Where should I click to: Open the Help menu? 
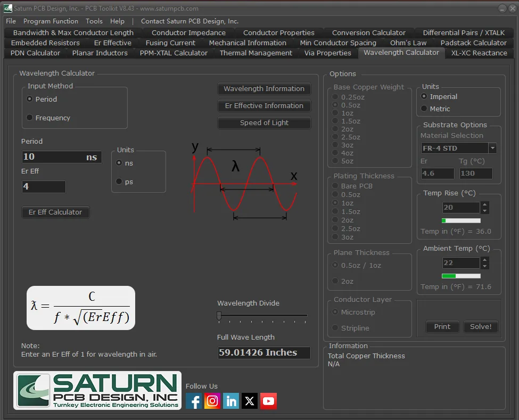click(x=117, y=21)
